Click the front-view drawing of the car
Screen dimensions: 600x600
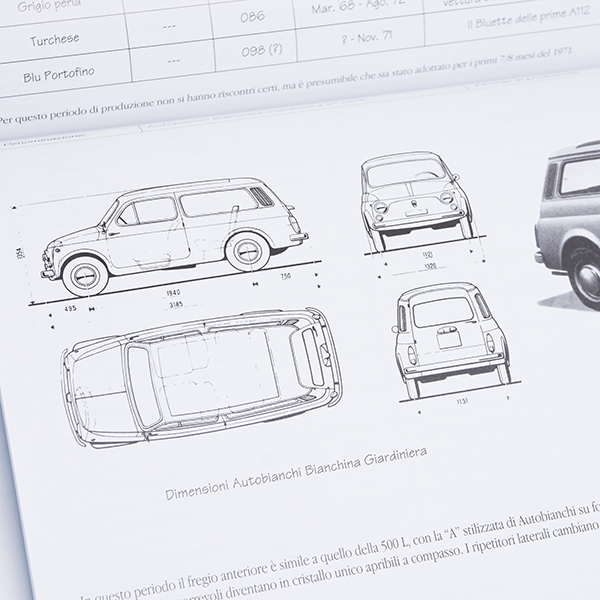(417, 199)
